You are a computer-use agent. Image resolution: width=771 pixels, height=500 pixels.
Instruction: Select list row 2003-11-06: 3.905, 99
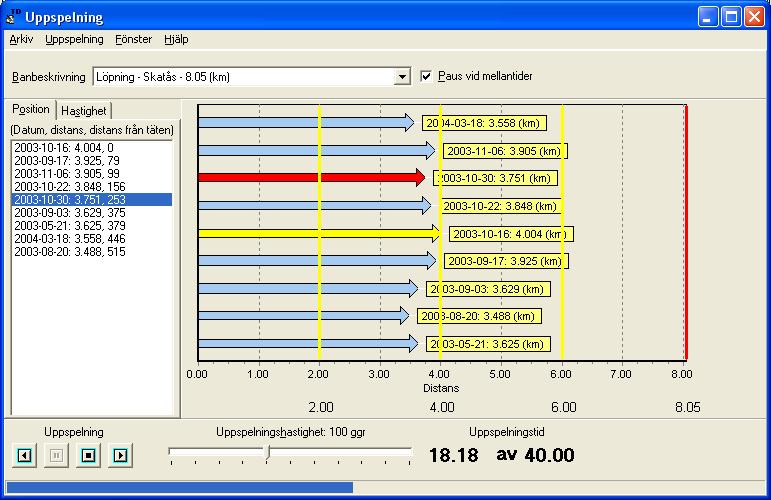click(x=92, y=174)
